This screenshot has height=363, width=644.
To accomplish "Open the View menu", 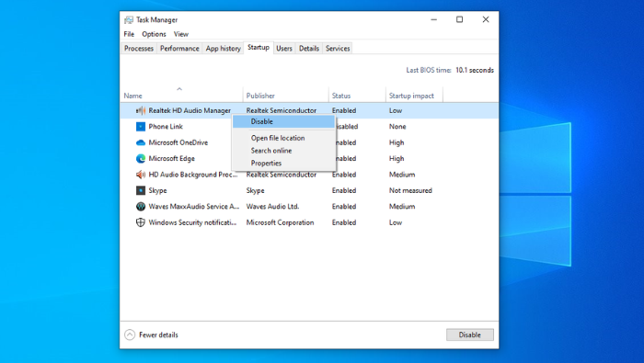I will coord(180,34).
